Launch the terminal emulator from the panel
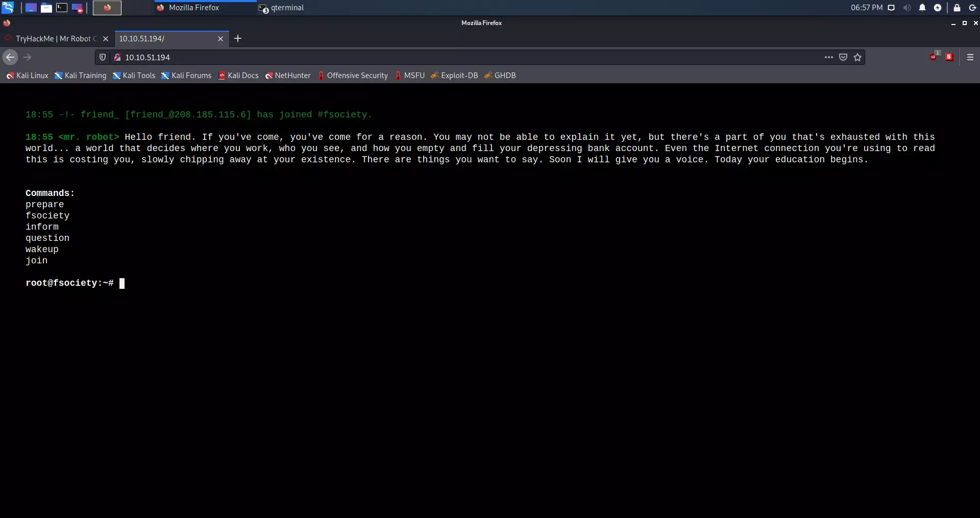Screen dimensions: 980x518 coord(62,8)
